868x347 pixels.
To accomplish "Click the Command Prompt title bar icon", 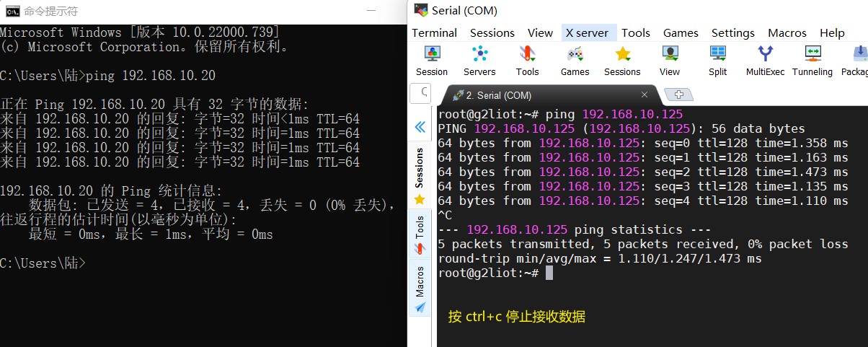I will (x=12, y=11).
